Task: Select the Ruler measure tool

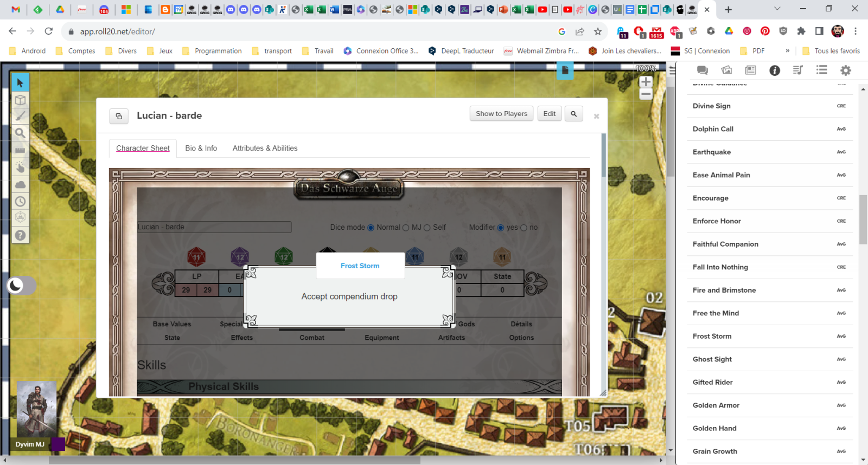Action: point(20,150)
